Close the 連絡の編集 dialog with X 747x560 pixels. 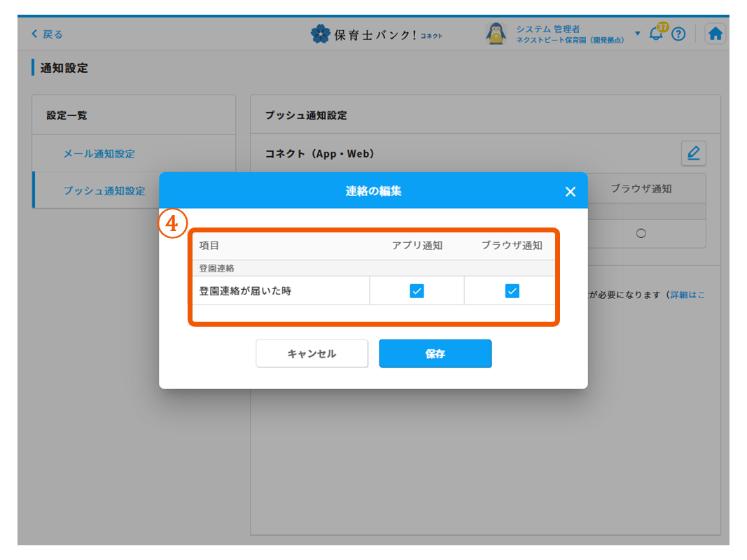570,192
